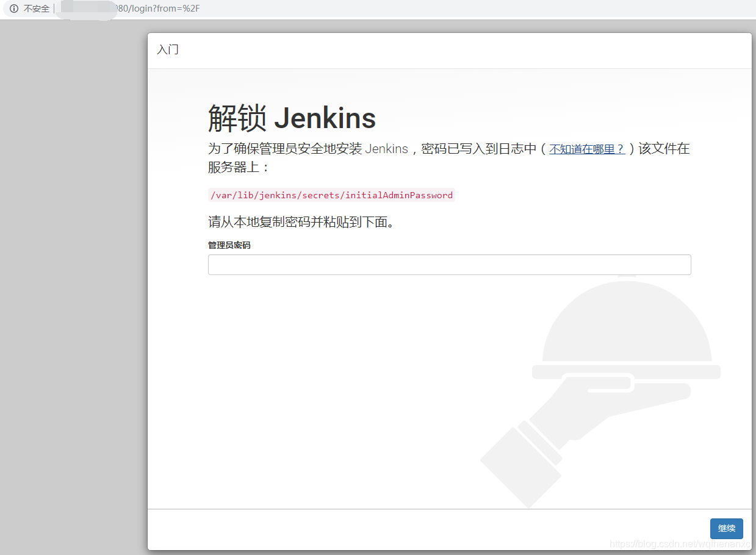Open the 不知道在哪里？ help link

[x=587, y=149]
